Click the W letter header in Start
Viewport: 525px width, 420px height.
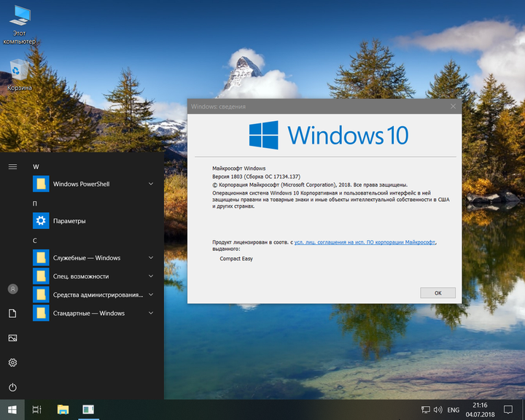click(36, 167)
